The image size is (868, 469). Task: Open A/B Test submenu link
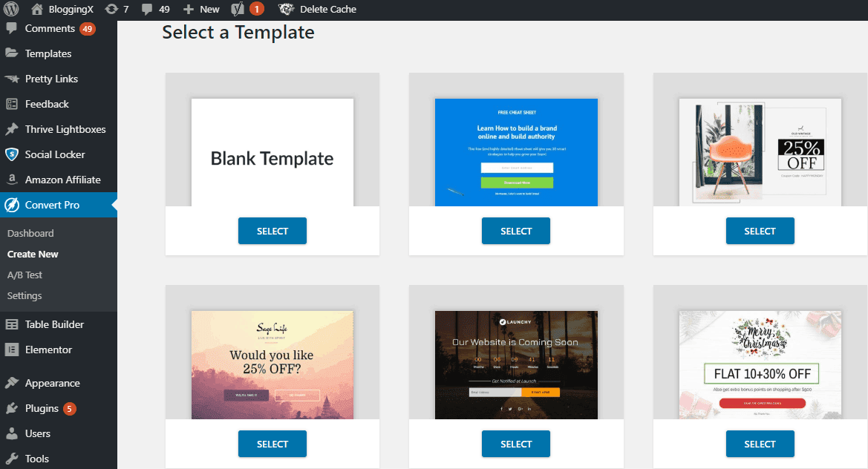point(25,275)
